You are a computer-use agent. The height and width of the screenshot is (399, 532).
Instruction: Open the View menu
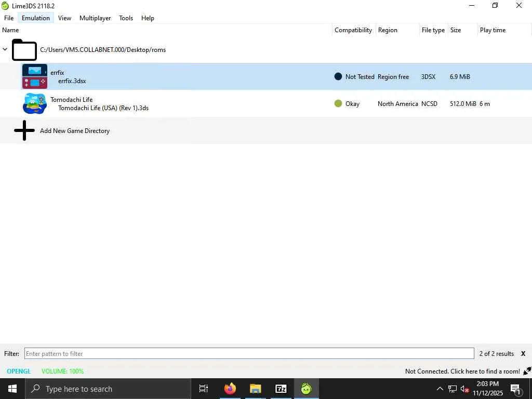coord(64,18)
